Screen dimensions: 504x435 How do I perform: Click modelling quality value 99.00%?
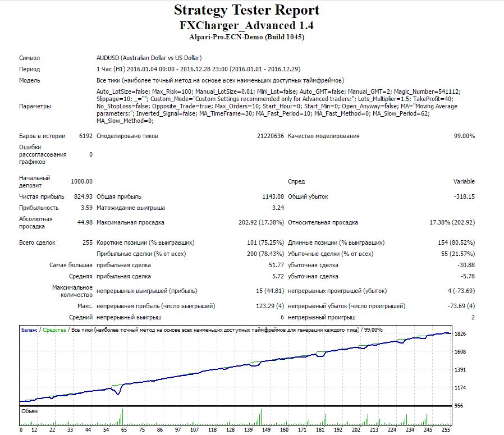pos(464,136)
